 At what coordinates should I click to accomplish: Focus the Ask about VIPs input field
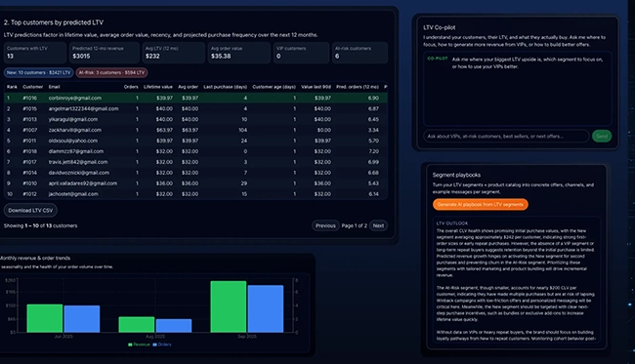coord(506,137)
